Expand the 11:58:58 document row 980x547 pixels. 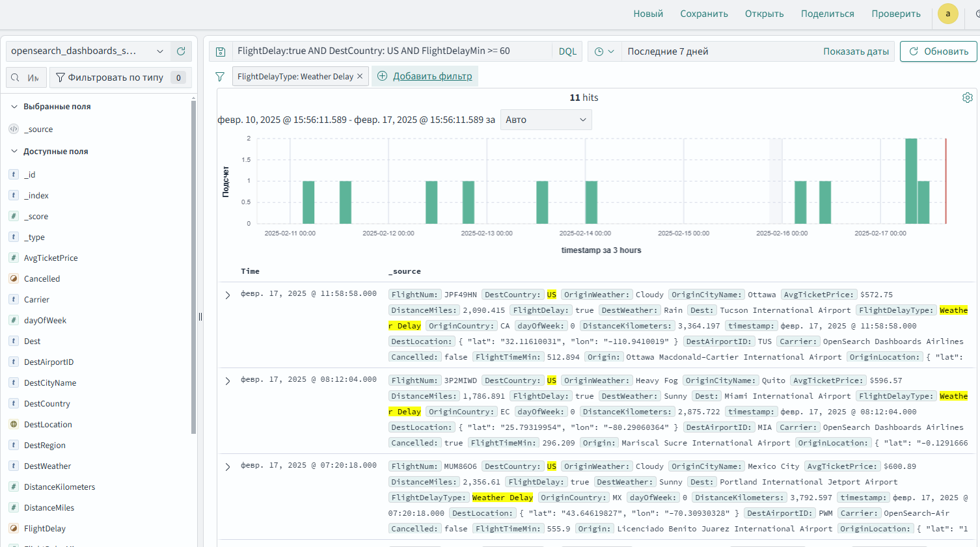(x=228, y=295)
